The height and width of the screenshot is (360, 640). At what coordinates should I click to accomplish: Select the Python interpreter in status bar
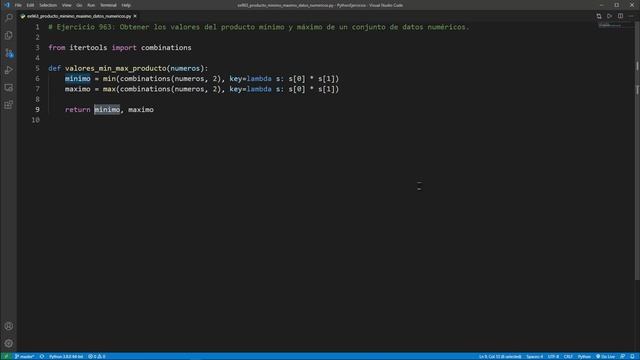tap(66, 356)
